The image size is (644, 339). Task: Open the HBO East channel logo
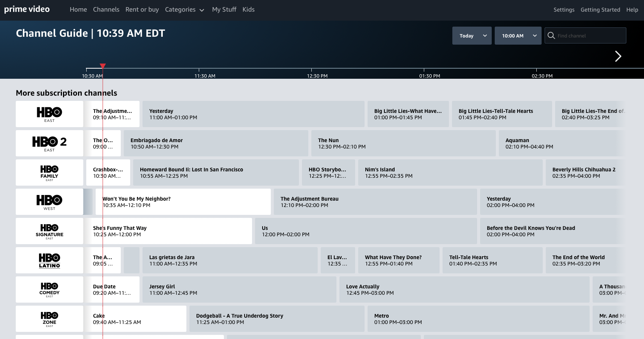pyautogui.click(x=50, y=114)
